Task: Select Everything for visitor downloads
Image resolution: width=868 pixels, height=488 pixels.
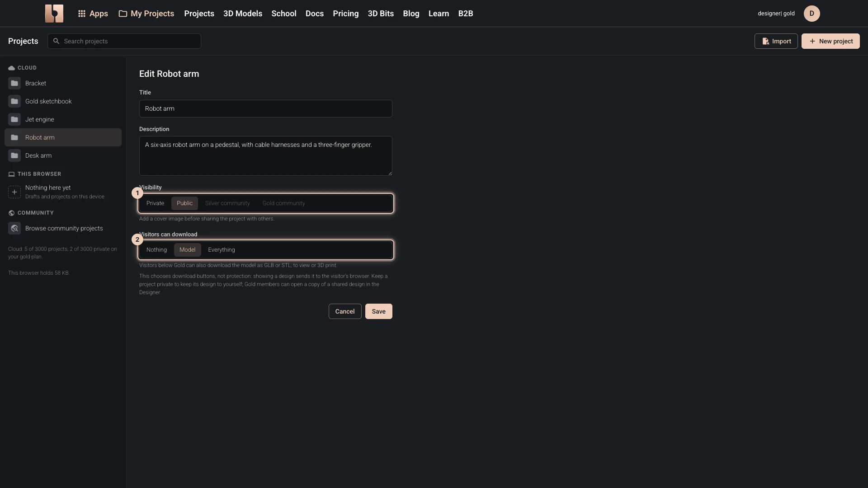Action: click(x=222, y=250)
